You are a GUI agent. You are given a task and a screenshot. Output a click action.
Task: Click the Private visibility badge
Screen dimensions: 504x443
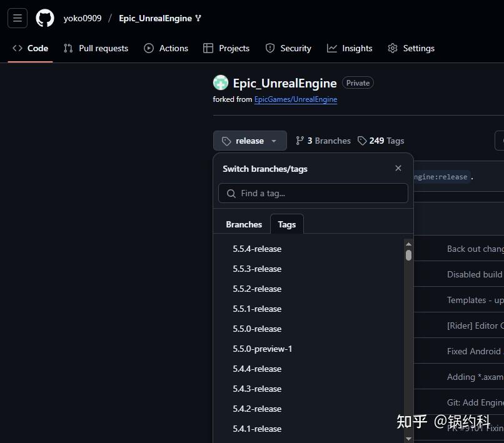(358, 83)
